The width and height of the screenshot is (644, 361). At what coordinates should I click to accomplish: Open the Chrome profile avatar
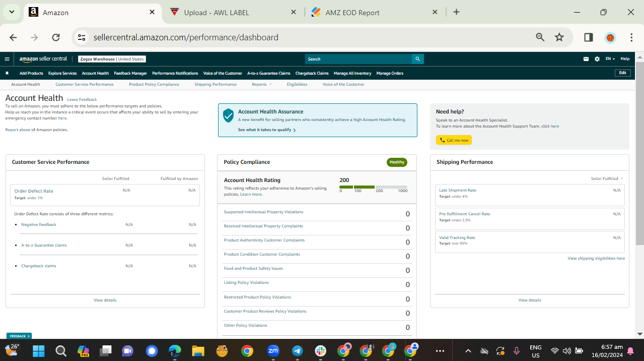pyautogui.click(x=610, y=37)
